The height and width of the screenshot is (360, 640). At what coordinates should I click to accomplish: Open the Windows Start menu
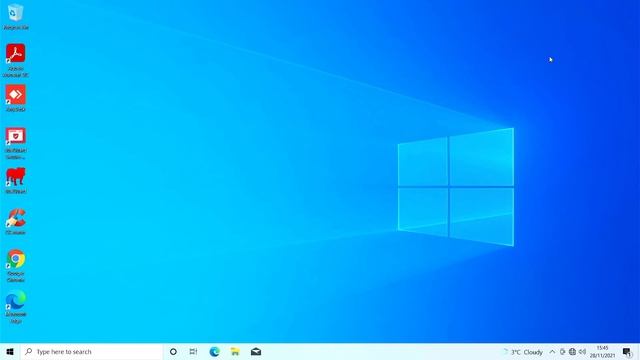[10, 351]
